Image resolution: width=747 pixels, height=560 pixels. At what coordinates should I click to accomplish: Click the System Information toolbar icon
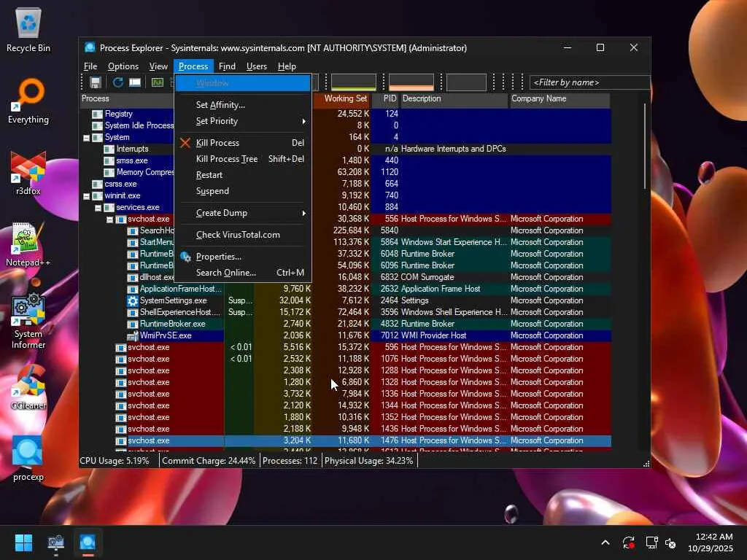[x=135, y=82]
